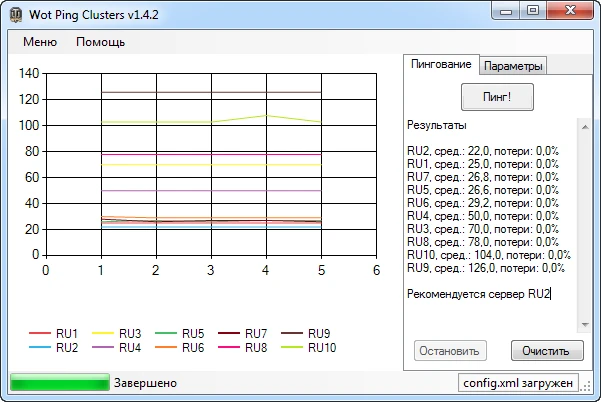Viewport: 601px width, 402px height.
Task: Click the Очистить button
Action: 546,351
